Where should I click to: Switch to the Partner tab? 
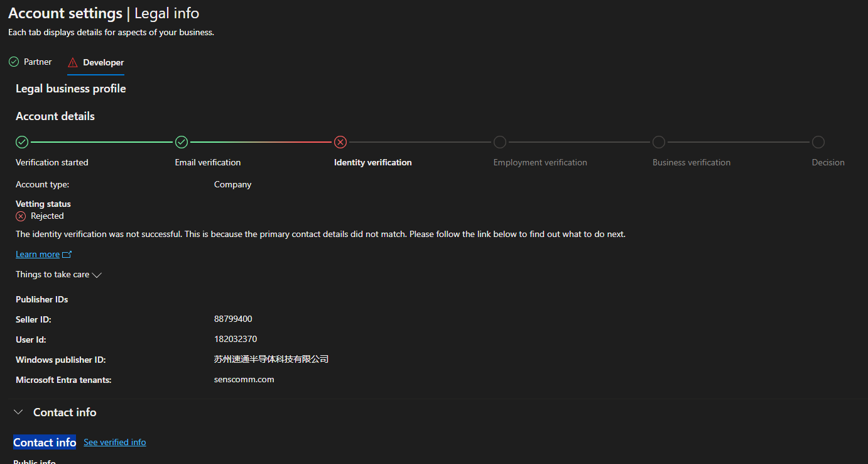(x=30, y=62)
